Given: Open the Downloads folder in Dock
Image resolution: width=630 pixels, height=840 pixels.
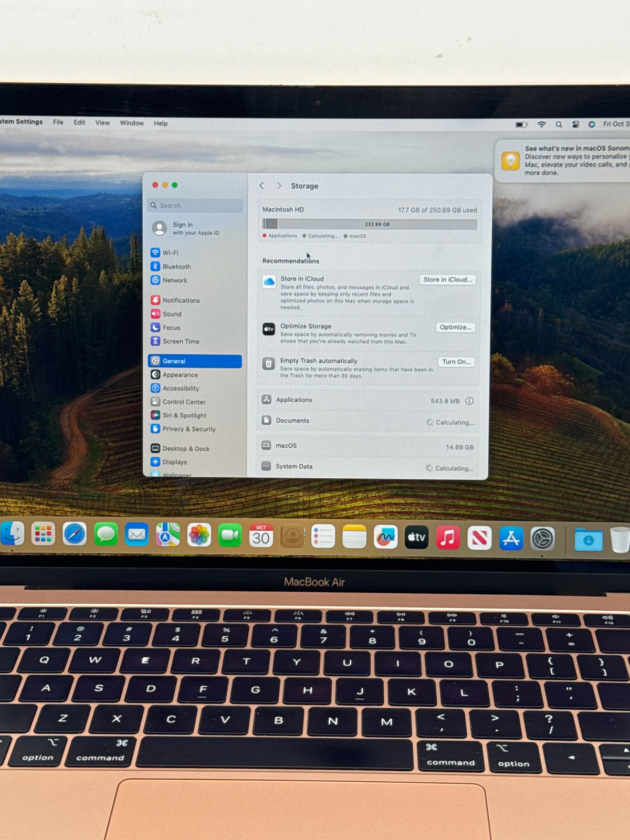Looking at the screenshot, I should point(588,540).
